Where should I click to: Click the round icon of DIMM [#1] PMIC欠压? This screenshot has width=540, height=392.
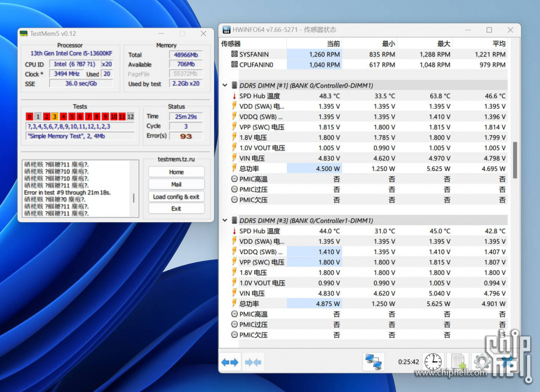coord(234,200)
